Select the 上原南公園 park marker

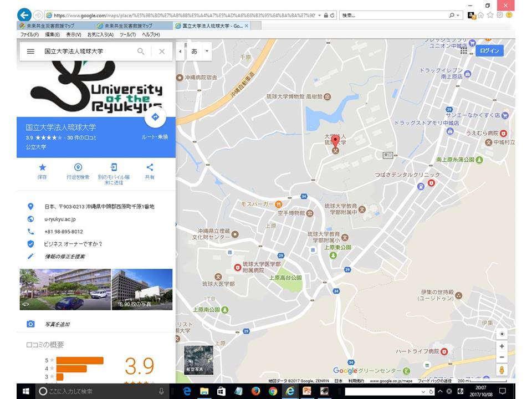click(224, 310)
